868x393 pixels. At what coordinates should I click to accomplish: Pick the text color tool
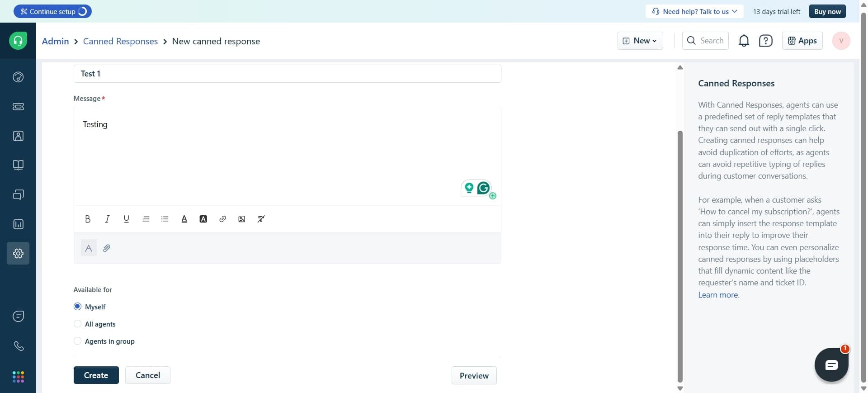(184, 219)
